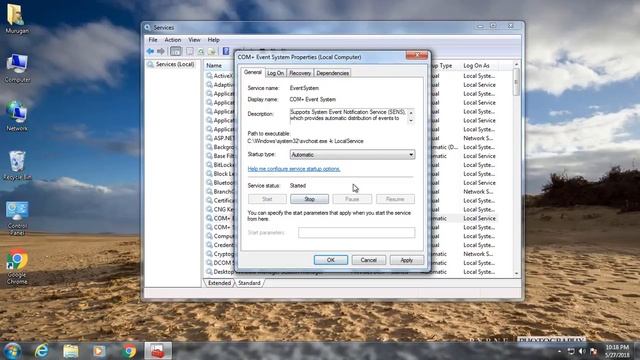Click the gear icon beside ASP.NET service
Screen dimensions: 640x360
[x=209, y=138]
